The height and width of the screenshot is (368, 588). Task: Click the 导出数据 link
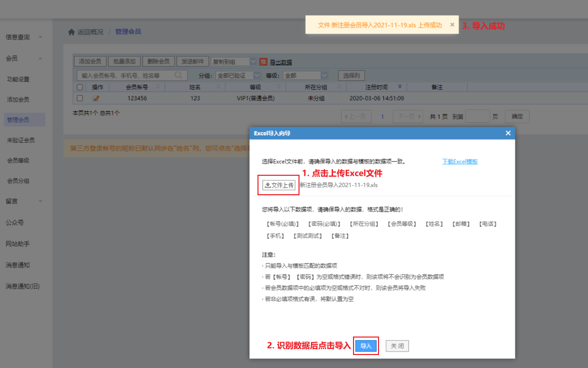coord(281,62)
